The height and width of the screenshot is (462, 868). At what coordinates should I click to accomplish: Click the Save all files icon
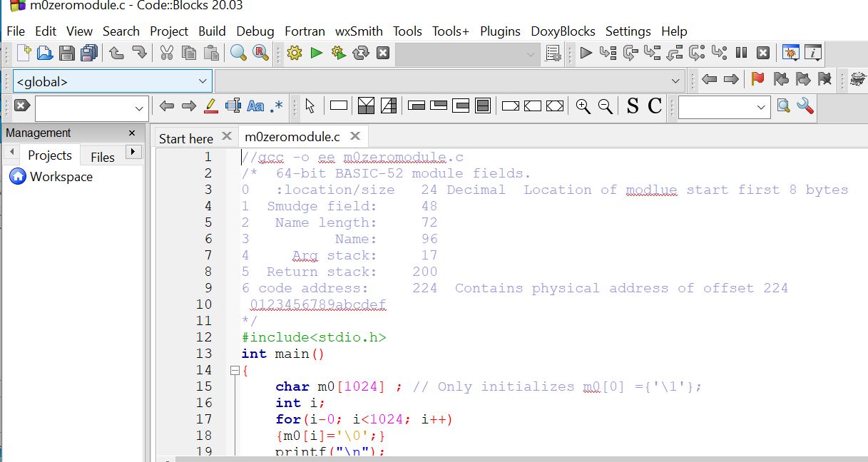(89, 53)
